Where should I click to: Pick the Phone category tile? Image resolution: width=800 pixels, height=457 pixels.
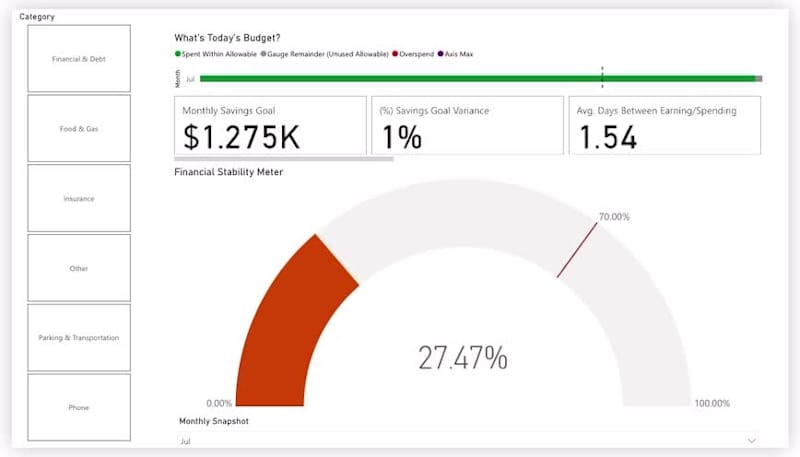coord(79,408)
